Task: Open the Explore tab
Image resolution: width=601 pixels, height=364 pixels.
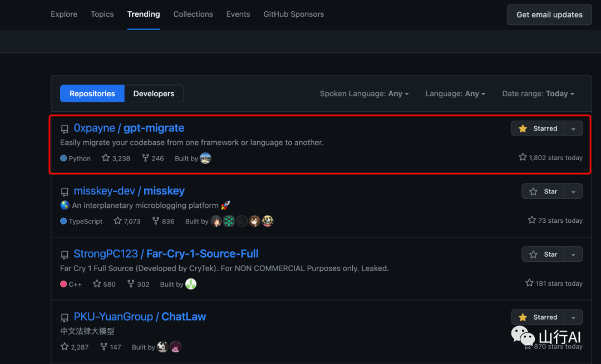Action: [x=63, y=14]
